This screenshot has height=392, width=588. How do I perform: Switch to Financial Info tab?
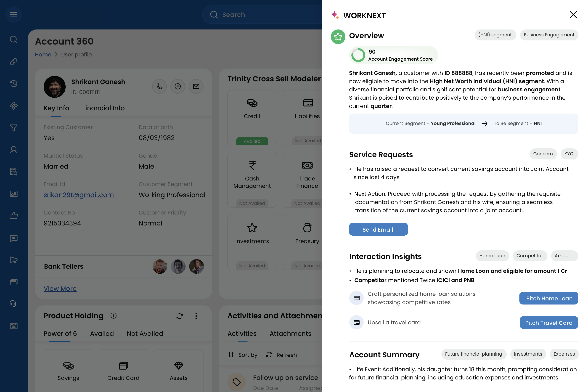[103, 108]
